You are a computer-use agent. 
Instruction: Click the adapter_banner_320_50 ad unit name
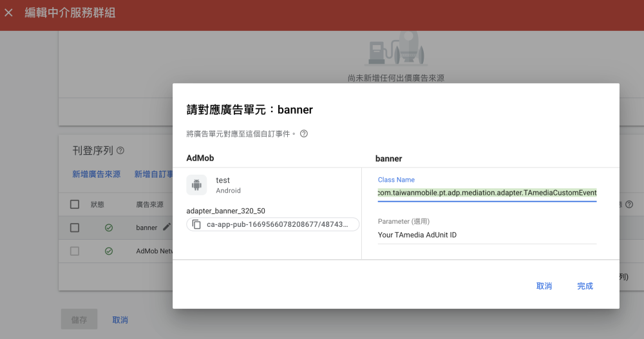tap(226, 211)
